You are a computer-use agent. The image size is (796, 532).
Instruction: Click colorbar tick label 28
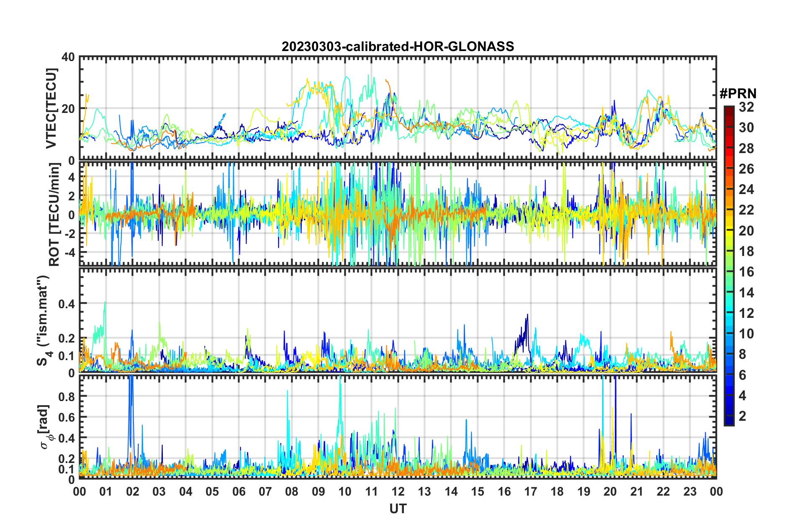click(746, 148)
